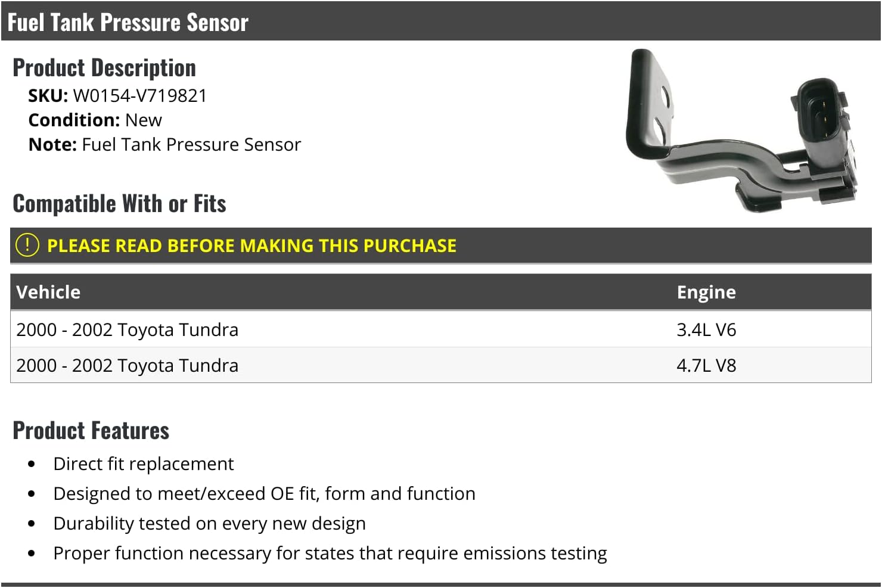Image resolution: width=882 pixels, height=588 pixels.
Task: Click the "PLEASE READ BEFORE MAKING THIS PURCHASE" text
Action: [251, 246]
